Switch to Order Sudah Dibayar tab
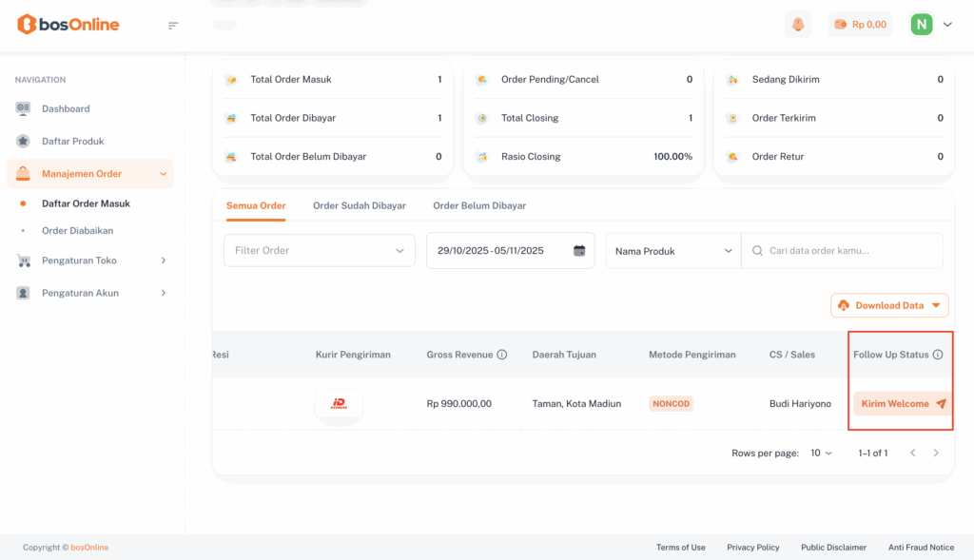Screen dimensions: 974x560 coord(360,205)
